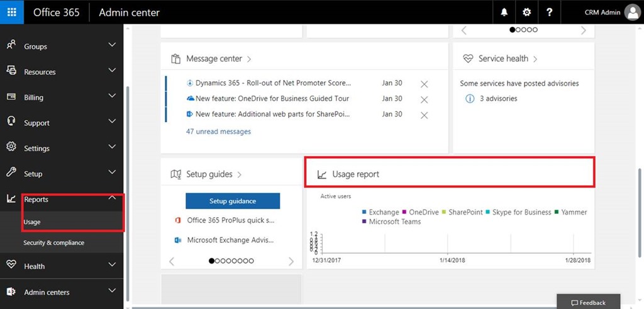Viewport: 644px width, 309px height.
Task: Open Security & compliance reports
Action: (x=53, y=243)
